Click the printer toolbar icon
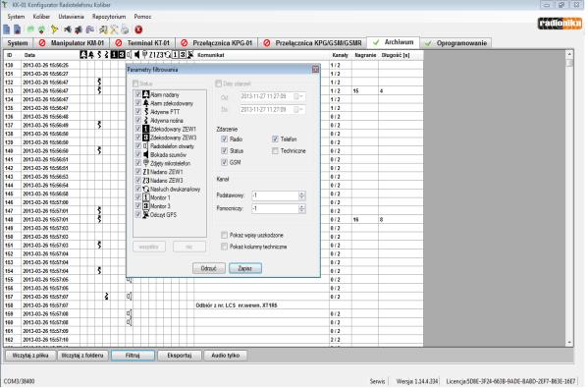588x388 pixels. (125, 29)
